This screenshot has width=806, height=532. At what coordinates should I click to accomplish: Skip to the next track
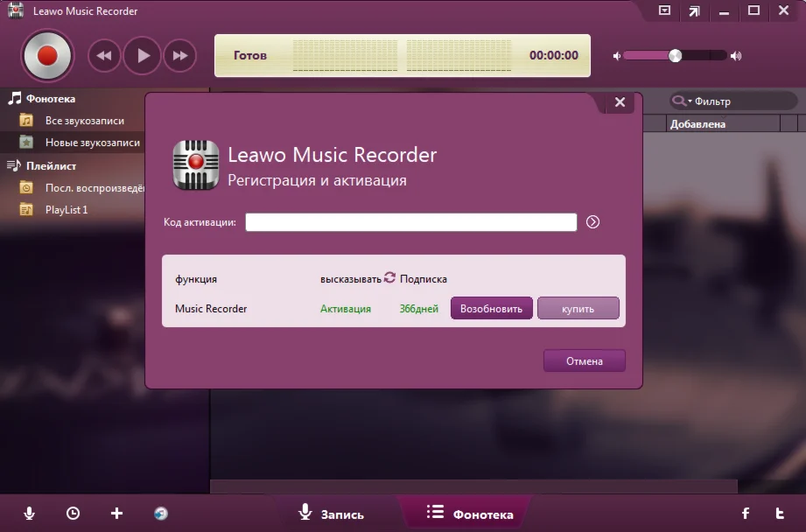coord(180,55)
